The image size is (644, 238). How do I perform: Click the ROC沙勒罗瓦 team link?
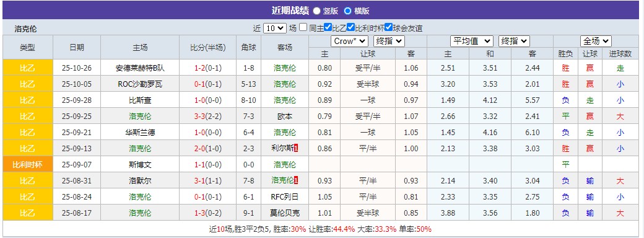tap(140, 84)
